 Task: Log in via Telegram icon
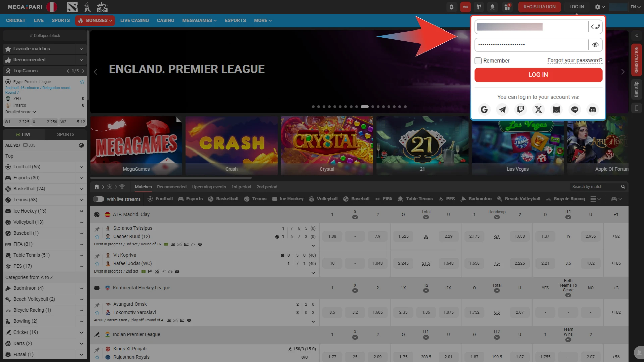[x=502, y=110]
